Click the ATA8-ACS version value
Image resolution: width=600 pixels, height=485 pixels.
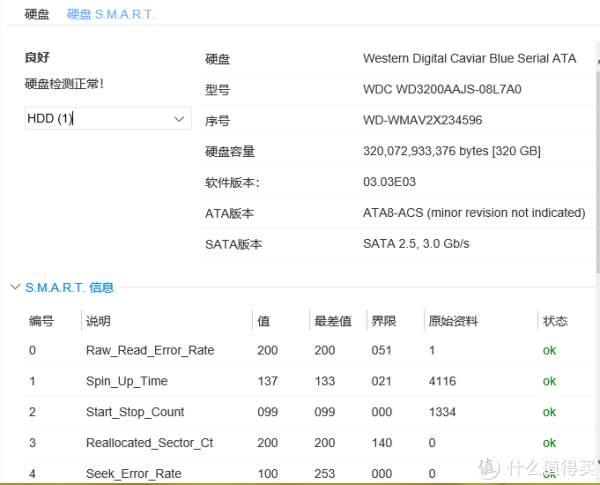point(474,213)
